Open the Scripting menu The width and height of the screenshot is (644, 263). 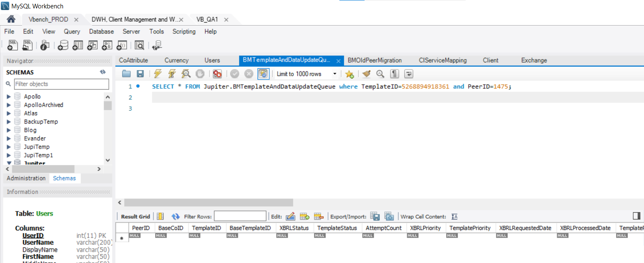click(x=184, y=31)
